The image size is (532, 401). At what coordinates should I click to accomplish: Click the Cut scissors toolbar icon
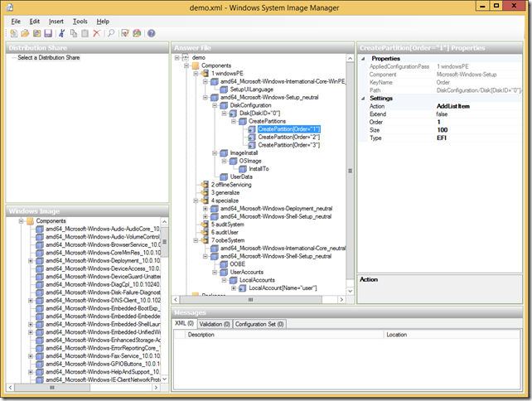62,33
